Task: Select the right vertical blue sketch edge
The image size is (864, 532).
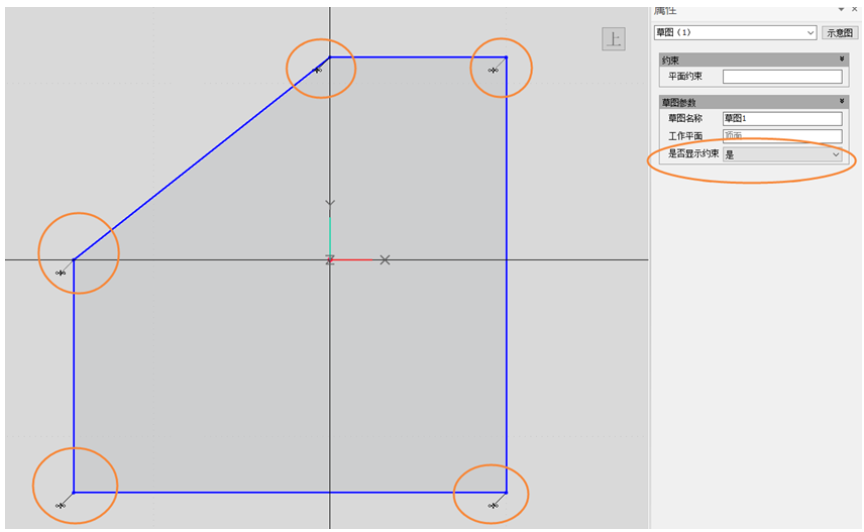Action: tap(506, 275)
